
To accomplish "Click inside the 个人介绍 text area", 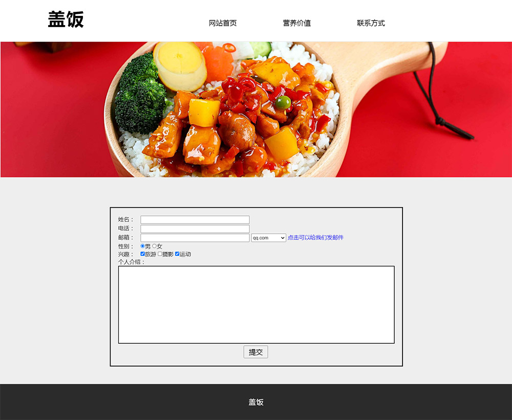I will point(257,305).
